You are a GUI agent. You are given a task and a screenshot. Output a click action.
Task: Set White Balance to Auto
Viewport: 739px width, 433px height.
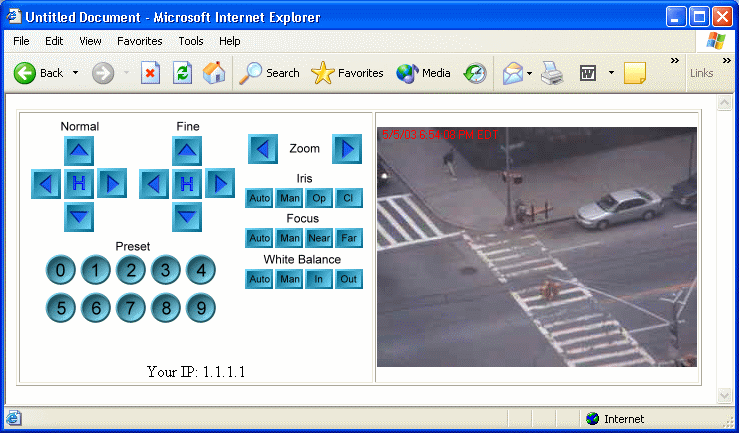pos(259,279)
